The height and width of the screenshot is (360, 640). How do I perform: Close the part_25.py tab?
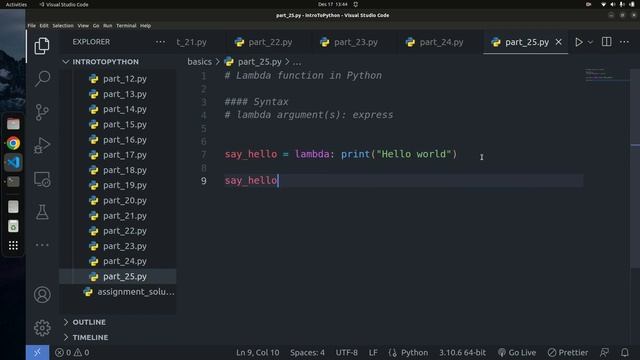[x=559, y=42]
